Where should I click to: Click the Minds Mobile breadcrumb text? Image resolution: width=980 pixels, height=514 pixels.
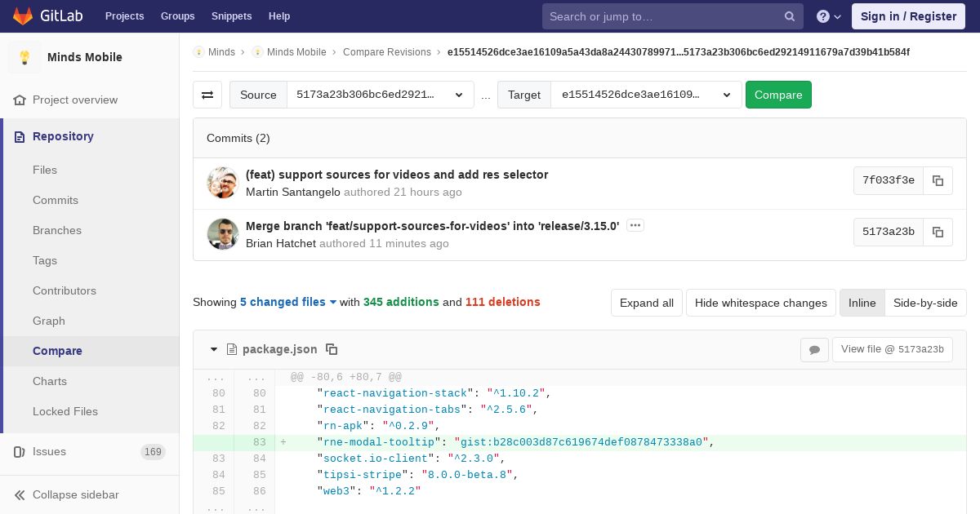point(296,51)
